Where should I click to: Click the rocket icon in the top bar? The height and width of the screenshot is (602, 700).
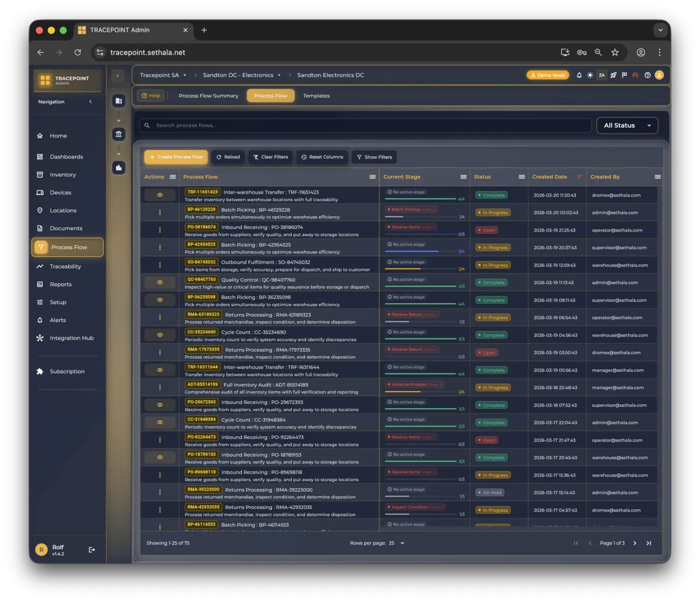(x=613, y=75)
